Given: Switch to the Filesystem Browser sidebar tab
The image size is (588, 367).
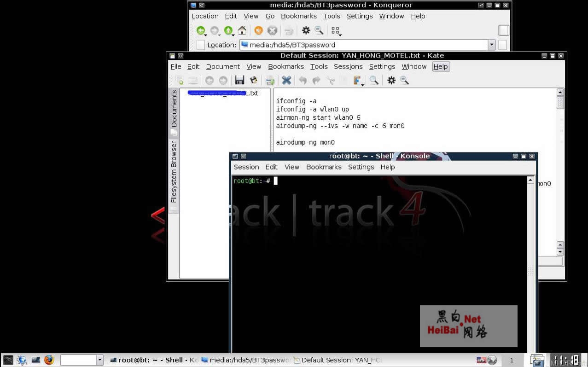Looking at the screenshot, I should tap(174, 175).
